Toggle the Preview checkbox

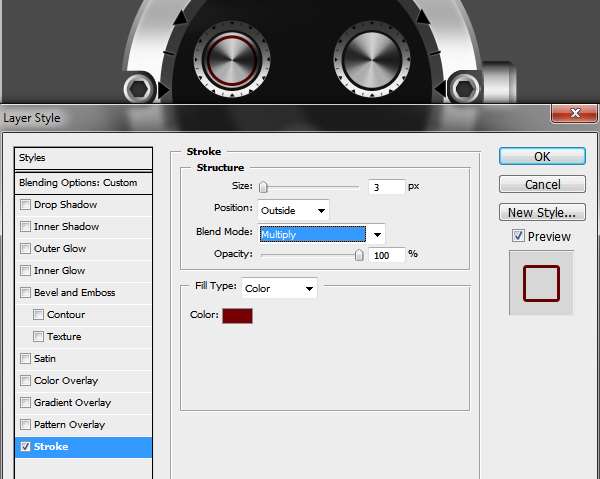point(518,237)
